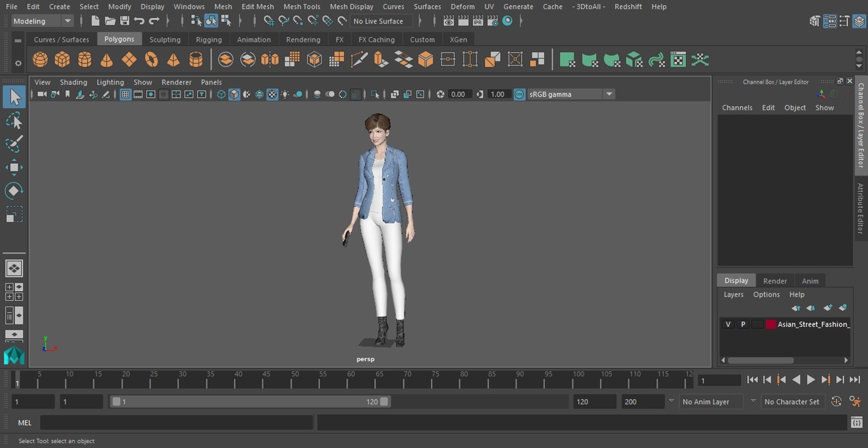Open the viewport Shading menu
The width and height of the screenshot is (868, 448).
(73, 82)
